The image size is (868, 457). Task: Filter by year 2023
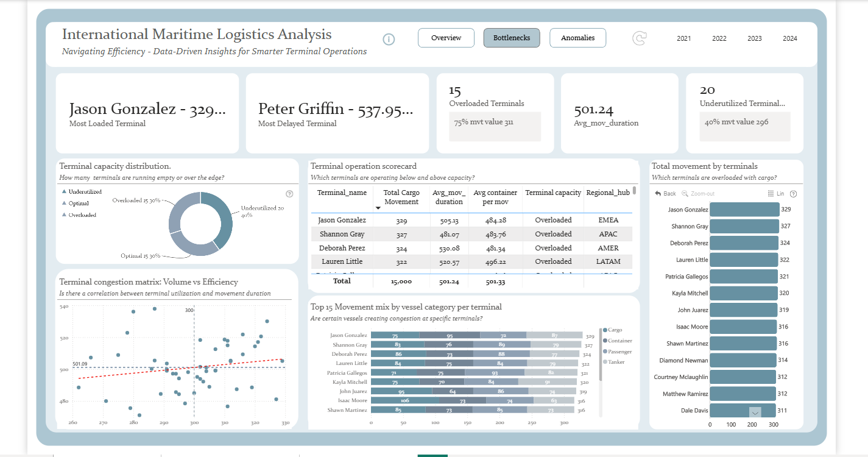tap(755, 38)
